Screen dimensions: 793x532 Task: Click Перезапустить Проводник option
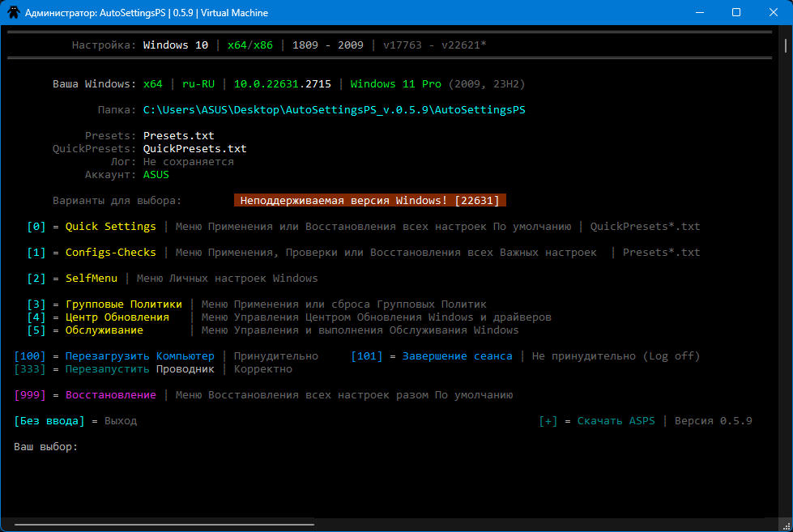[139, 369]
